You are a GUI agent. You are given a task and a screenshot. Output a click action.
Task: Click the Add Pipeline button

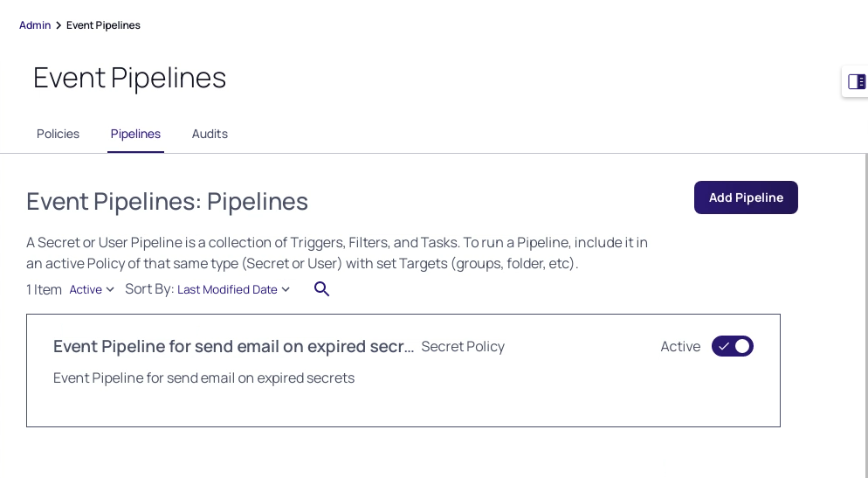pos(746,197)
